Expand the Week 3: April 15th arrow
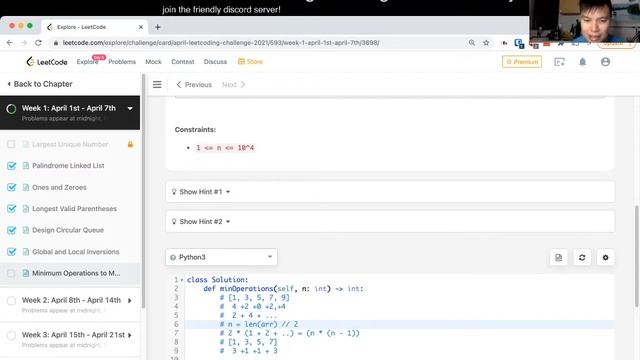Screen dimensions: 640x360 click(x=130, y=336)
